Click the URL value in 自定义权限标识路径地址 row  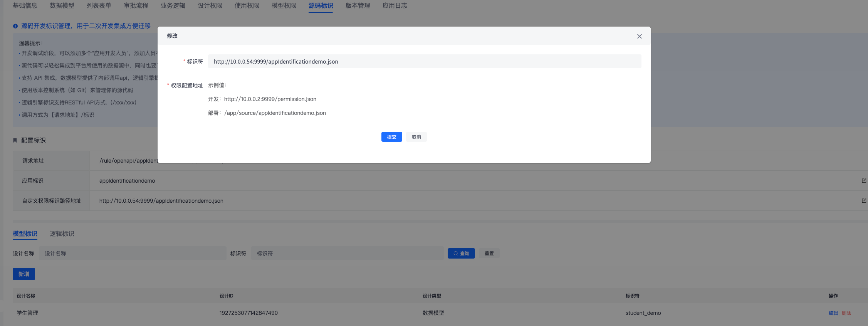point(161,201)
